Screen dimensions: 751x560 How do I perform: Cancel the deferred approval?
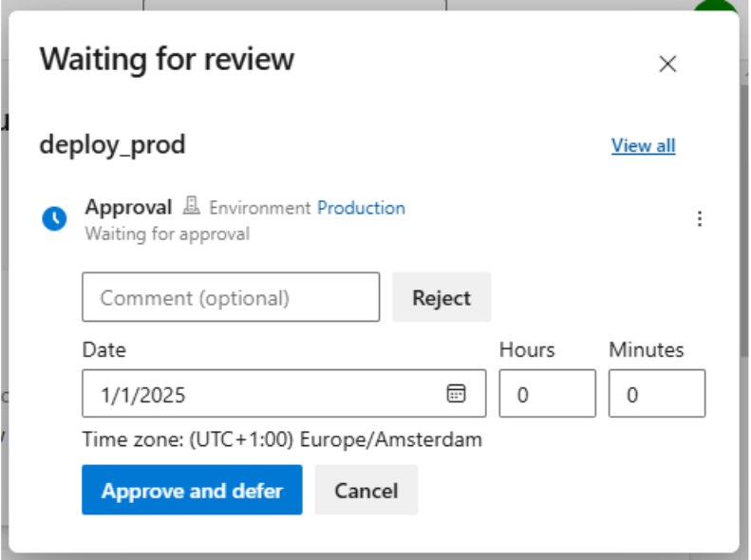click(366, 490)
